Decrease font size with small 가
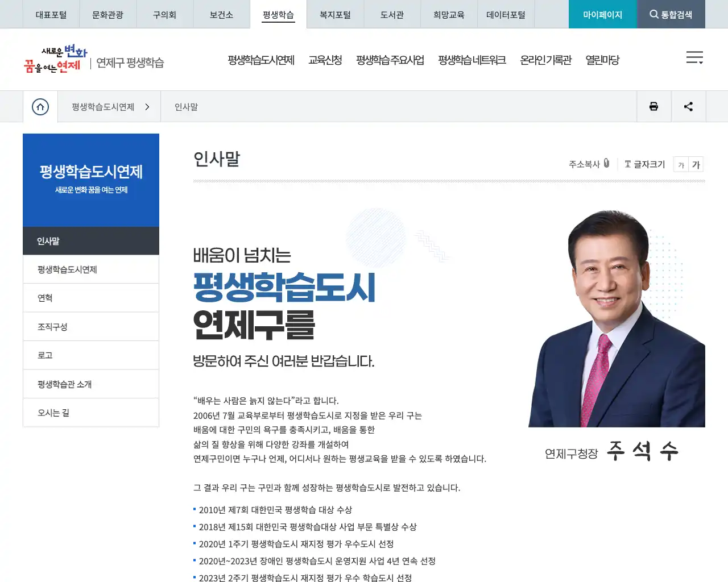This screenshot has width=728, height=582. tap(681, 165)
